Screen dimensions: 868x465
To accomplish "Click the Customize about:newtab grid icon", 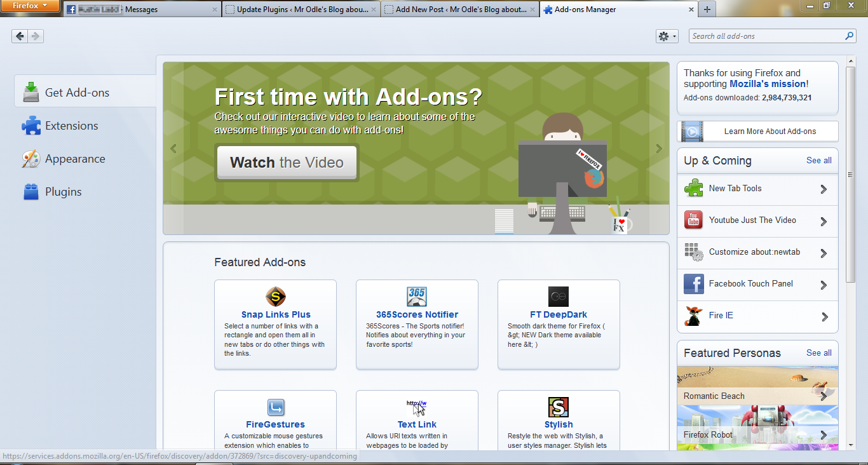I will [x=693, y=252].
